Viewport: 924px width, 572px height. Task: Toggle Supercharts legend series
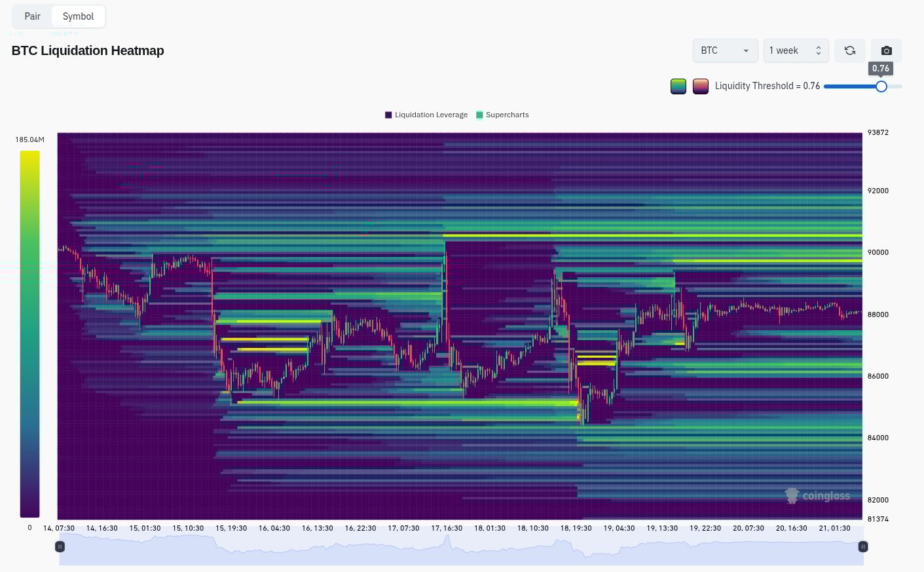[x=507, y=115]
